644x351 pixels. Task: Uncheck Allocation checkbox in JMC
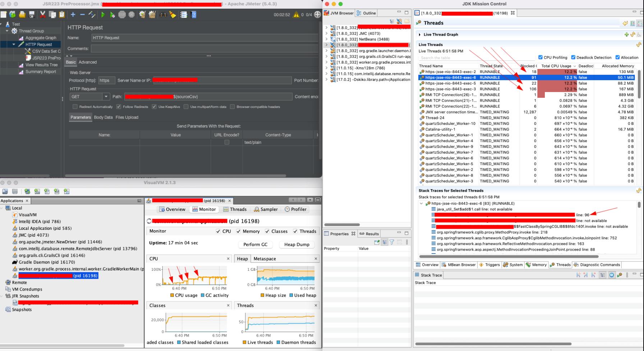coord(617,57)
